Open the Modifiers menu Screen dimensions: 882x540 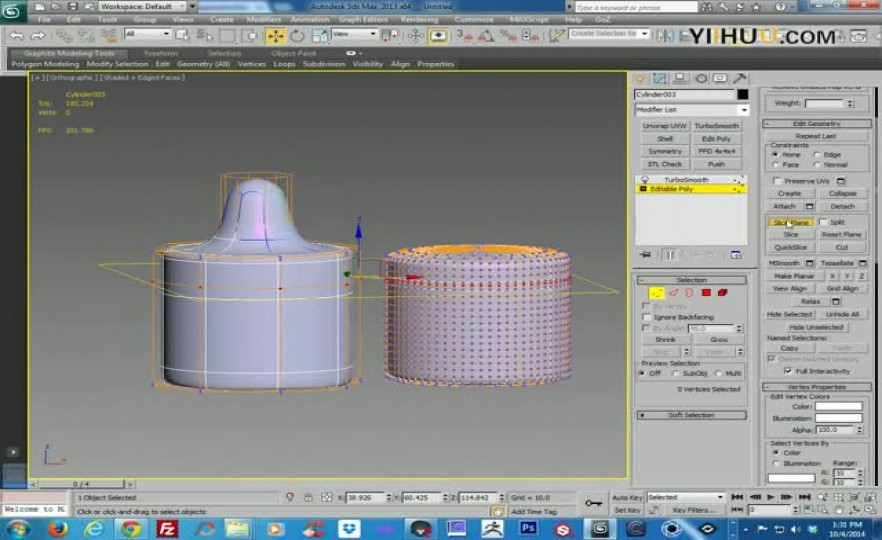263,19
